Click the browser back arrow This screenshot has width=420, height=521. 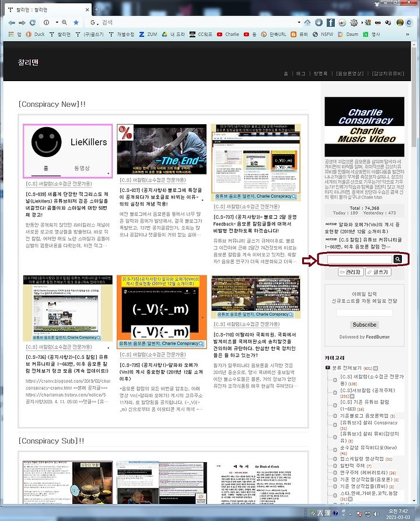[x=12, y=23]
